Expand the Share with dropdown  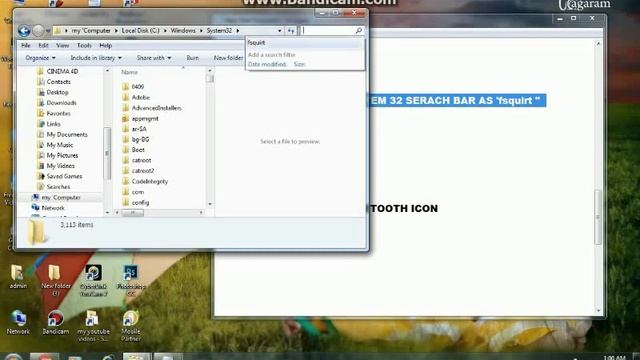click(x=154, y=58)
